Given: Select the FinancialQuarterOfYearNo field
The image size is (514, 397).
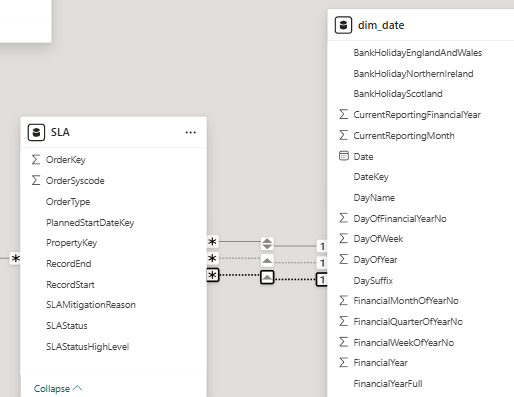Looking at the screenshot, I should (408, 322).
